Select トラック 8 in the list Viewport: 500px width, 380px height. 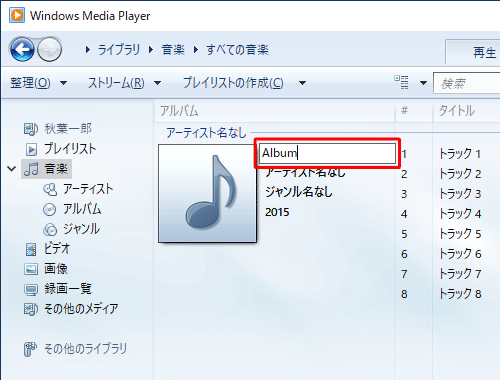[460, 294]
